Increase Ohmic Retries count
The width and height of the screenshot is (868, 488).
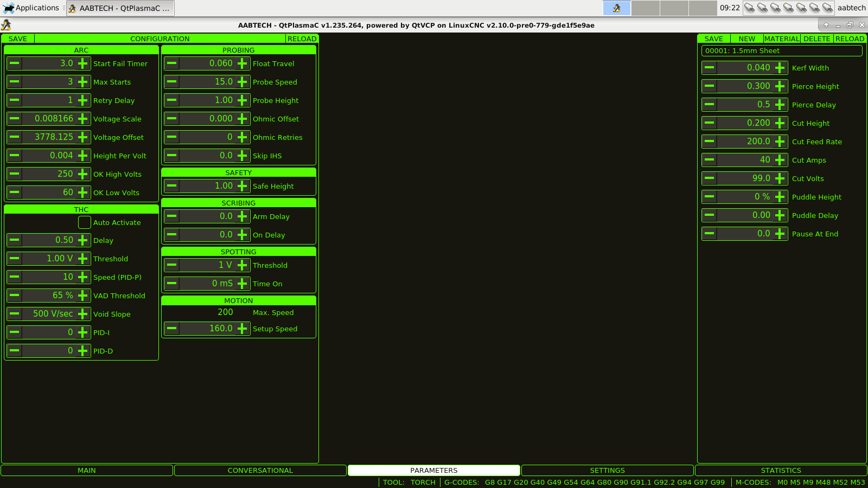click(242, 137)
